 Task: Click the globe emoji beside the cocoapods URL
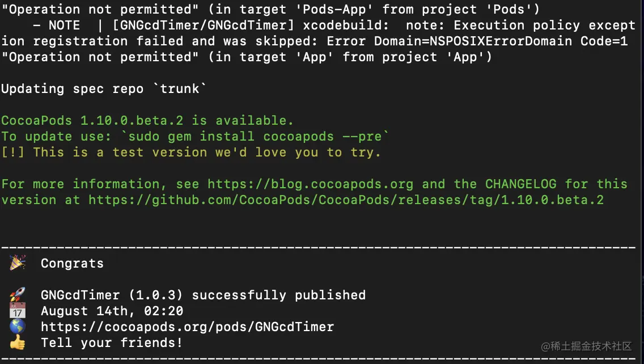(18, 327)
